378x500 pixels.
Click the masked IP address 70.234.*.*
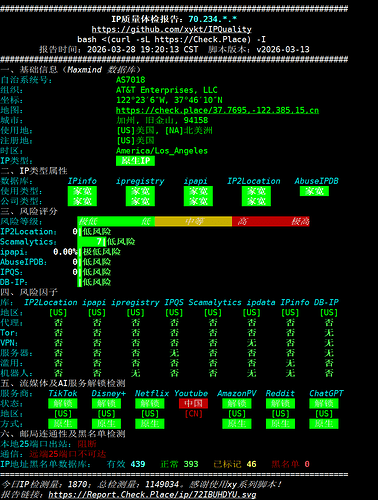[213, 19]
